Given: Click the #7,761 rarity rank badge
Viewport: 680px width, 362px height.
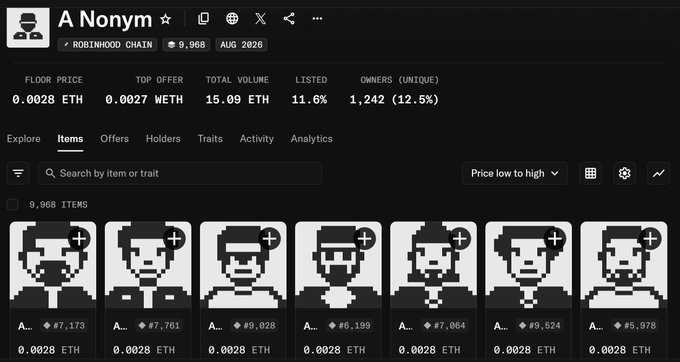Looking at the screenshot, I should pos(159,326).
